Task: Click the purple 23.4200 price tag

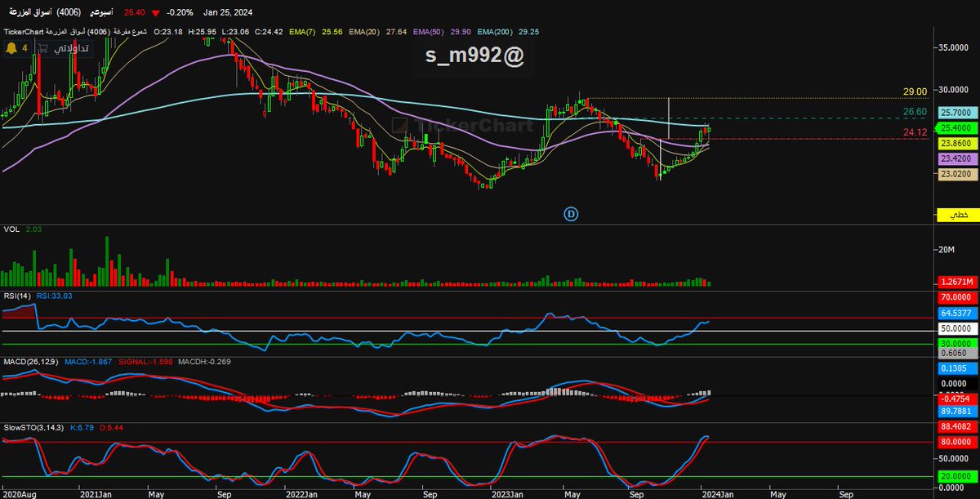Action: coord(958,158)
